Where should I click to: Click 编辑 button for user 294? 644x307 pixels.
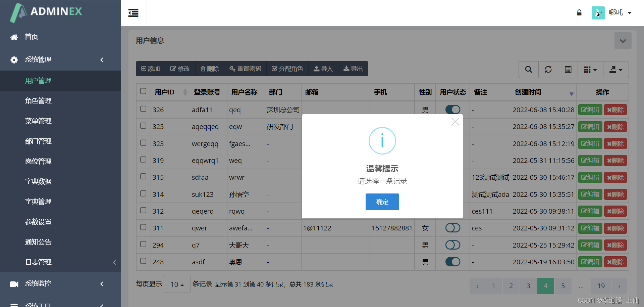pos(590,245)
